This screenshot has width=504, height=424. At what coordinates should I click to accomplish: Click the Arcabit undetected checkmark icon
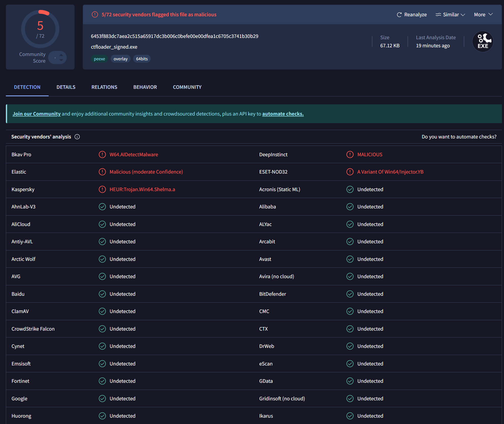350,242
